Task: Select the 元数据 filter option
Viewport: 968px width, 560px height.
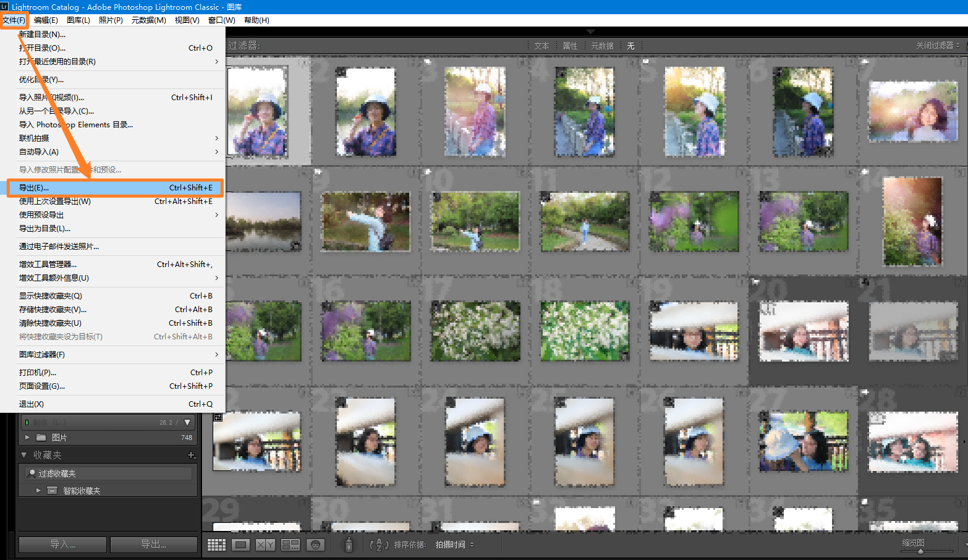Action: click(x=602, y=46)
